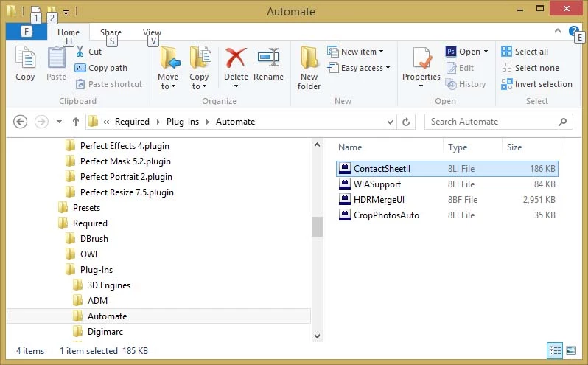Click the red X Delete icon
Image resolution: width=588 pixels, height=365 pixels.
click(x=236, y=58)
